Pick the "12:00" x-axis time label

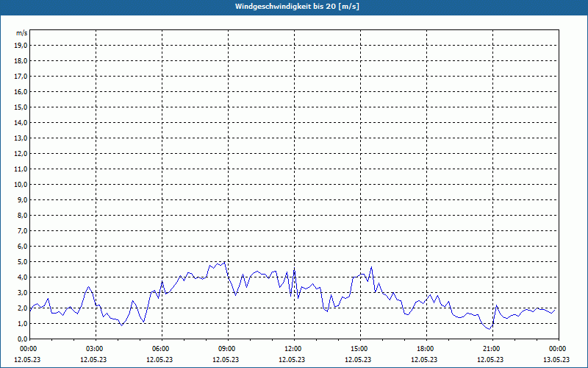292,349
